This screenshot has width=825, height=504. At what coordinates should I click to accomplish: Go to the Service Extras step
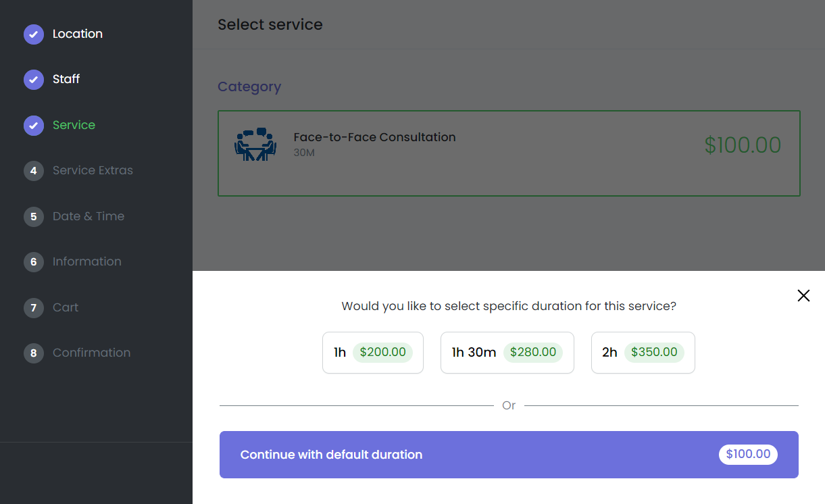[93, 170]
